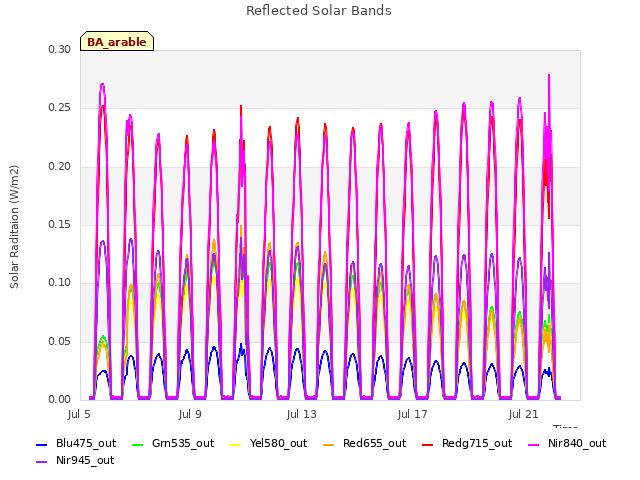This screenshot has width=640, height=480.
Task: Click the Blu475_out legend label
Action: pyautogui.click(x=86, y=443)
